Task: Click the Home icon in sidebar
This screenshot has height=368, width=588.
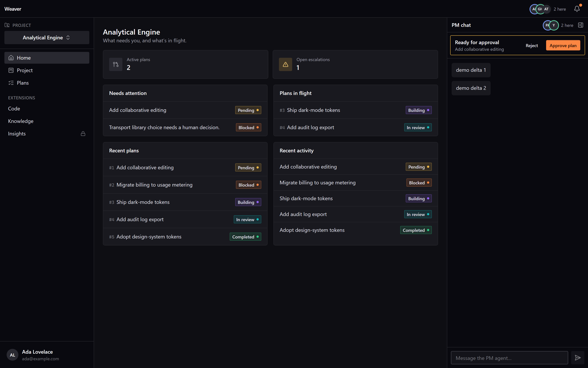Action: [11, 58]
